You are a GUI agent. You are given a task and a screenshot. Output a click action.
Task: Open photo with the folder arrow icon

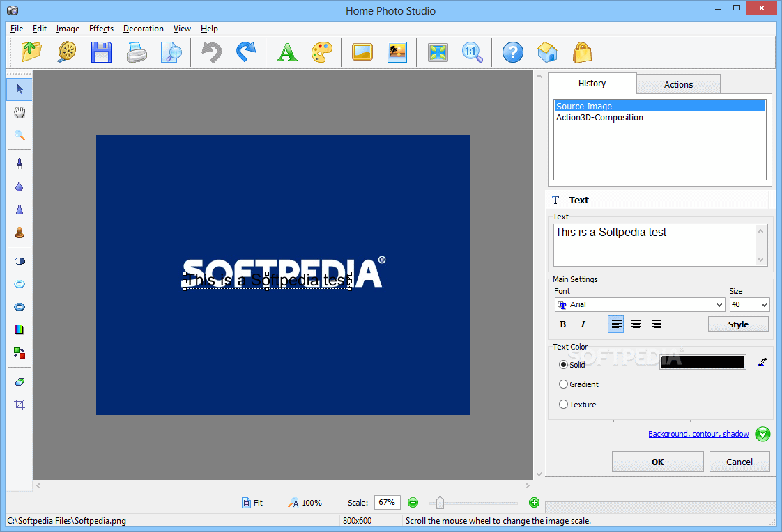click(x=31, y=52)
